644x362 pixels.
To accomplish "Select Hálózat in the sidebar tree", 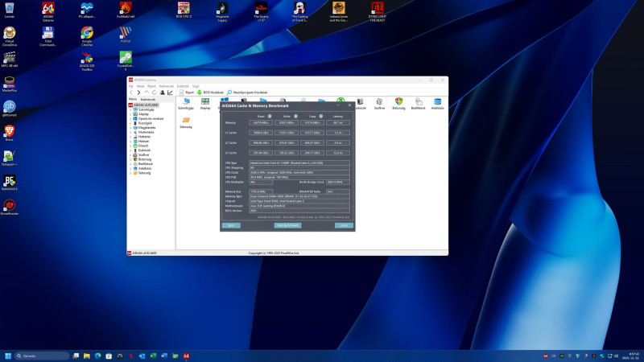I will click(x=145, y=141).
